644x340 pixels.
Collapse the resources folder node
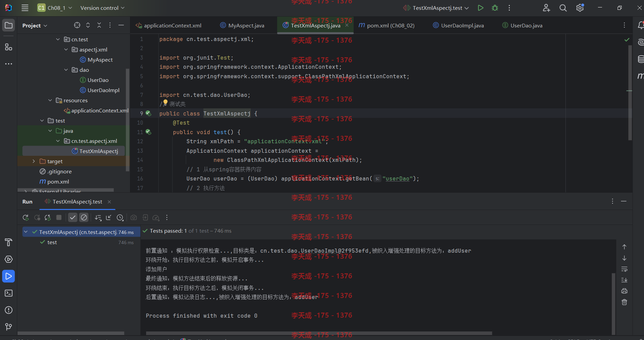pos(50,100)
